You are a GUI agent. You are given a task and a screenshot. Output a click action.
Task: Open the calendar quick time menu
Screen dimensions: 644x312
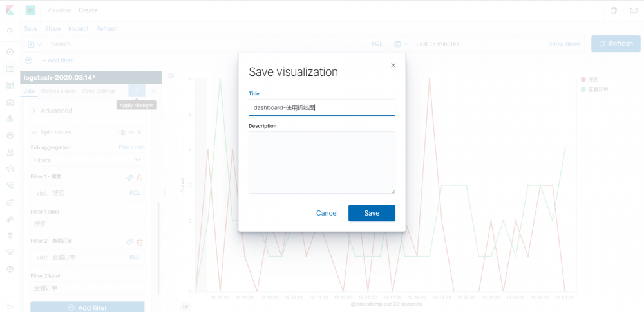(x=401, y=44)
